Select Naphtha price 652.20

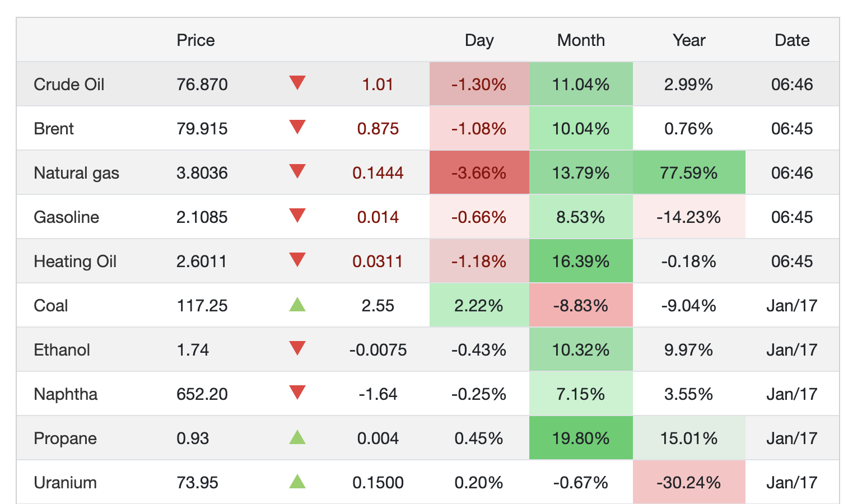[202, 394]
